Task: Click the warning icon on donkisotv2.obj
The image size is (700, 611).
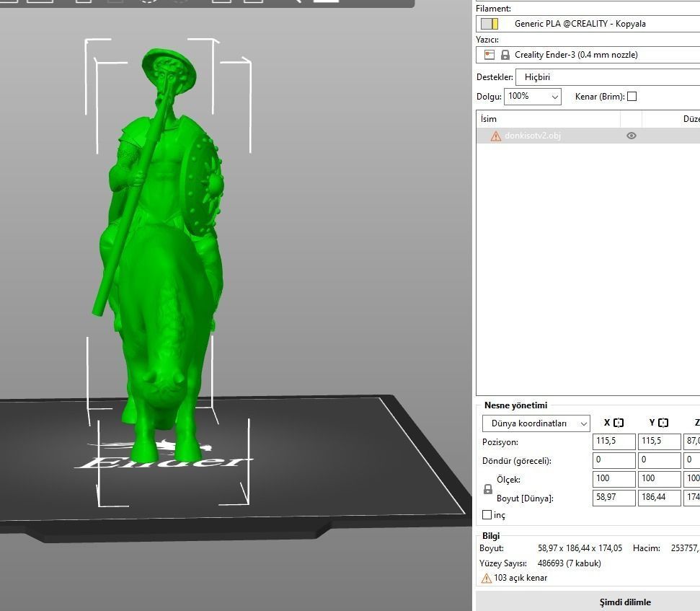Action: point(495,136)
